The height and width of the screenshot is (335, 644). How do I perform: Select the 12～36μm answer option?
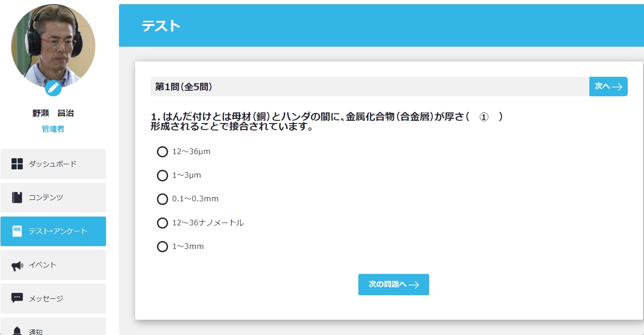(163, 152)
